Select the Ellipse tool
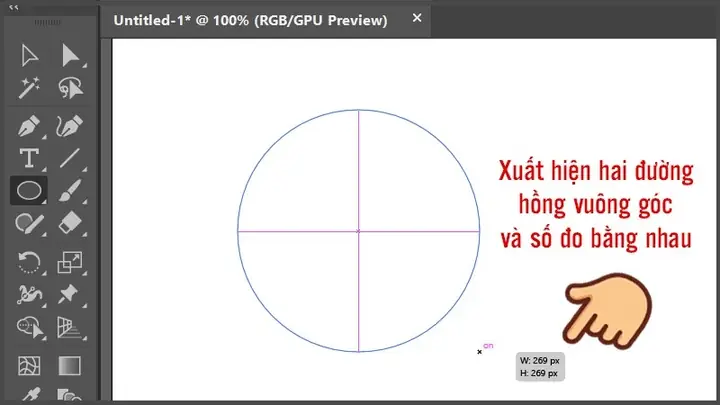 (x=29, y=190)
